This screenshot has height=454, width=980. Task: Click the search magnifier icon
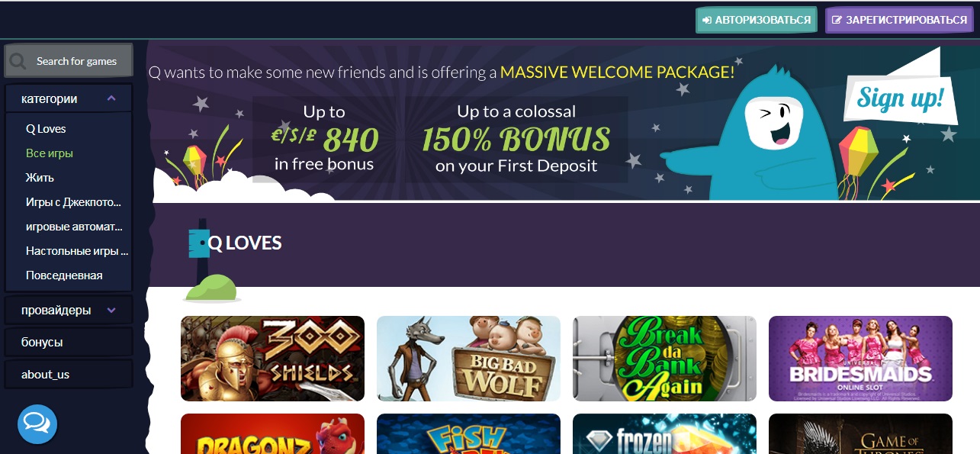click(18, 61)
